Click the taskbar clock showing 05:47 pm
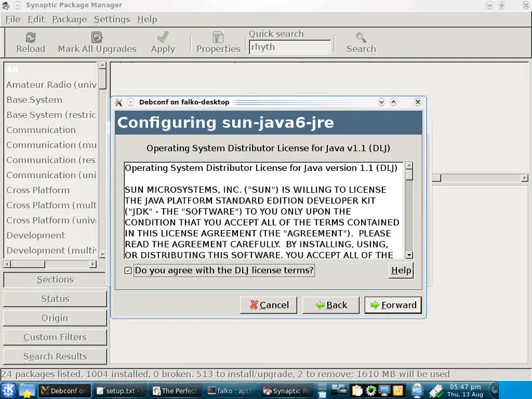 point(465,390)
